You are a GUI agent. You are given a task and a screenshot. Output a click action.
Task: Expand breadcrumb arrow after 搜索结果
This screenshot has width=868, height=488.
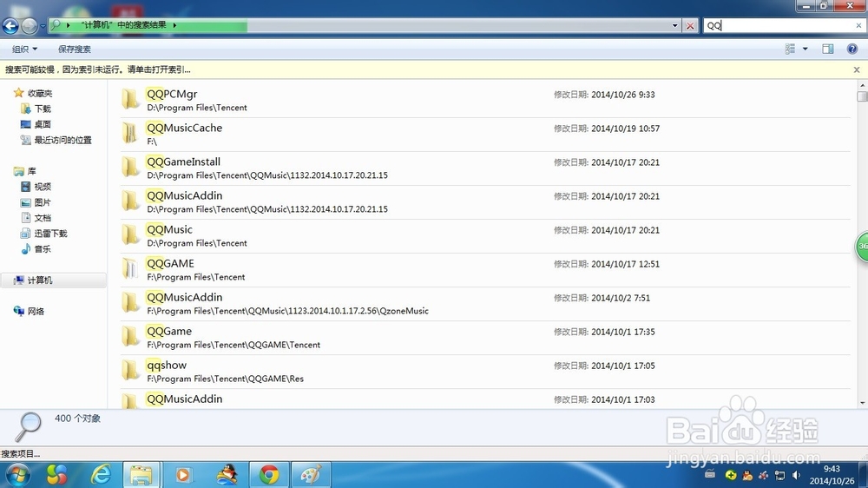pyautogui.click(x=175, y=25)
